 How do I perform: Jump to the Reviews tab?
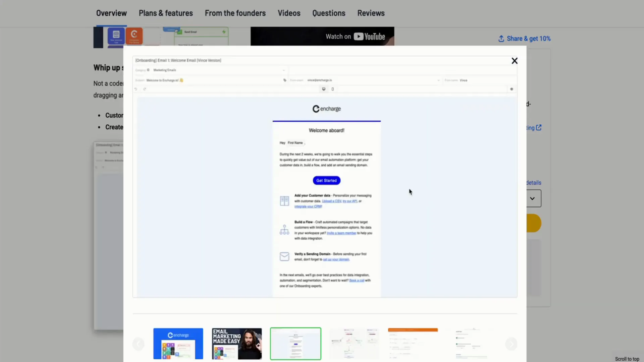coord(371,13)
